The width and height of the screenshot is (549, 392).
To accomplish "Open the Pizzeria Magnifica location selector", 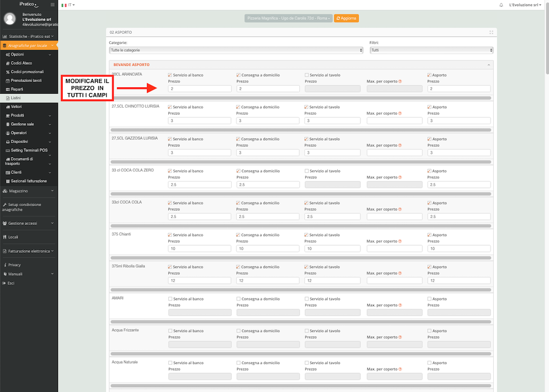I will (x=288, y=18).
